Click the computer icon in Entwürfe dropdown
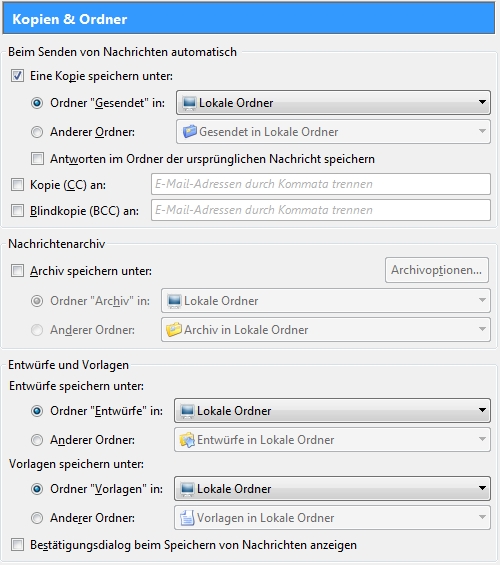Image resolution: width=500 pixels, height=565 pixels. [x=187, y=411]
